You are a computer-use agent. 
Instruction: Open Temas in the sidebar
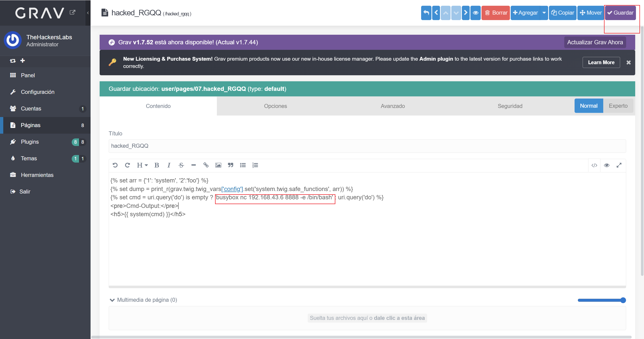45,158
